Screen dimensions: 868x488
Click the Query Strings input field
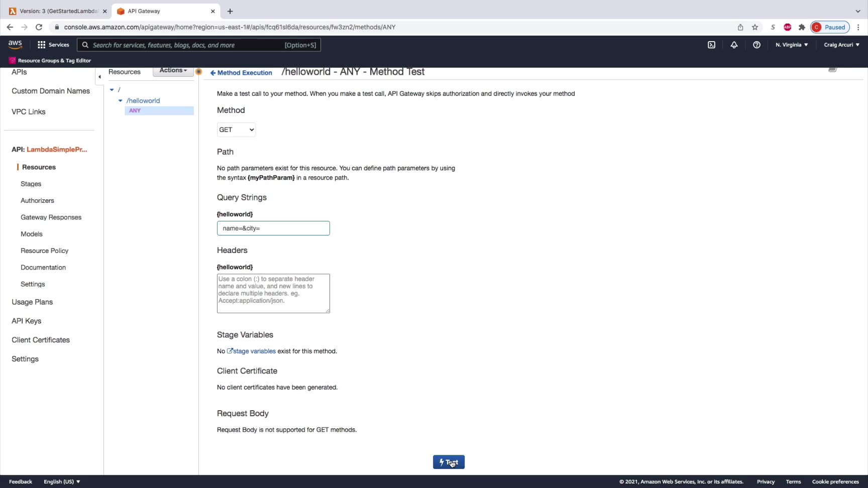pos(273,228)
